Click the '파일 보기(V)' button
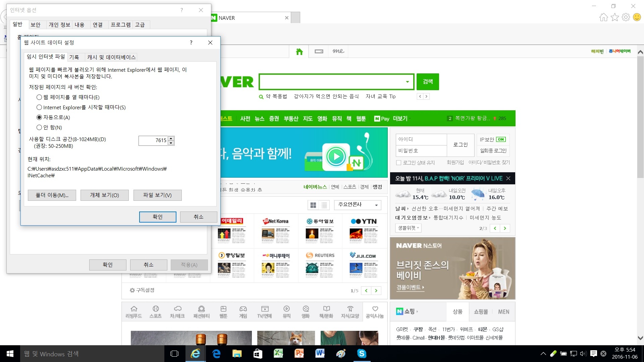This screenshot has height=362, width=644. point(157,195)
